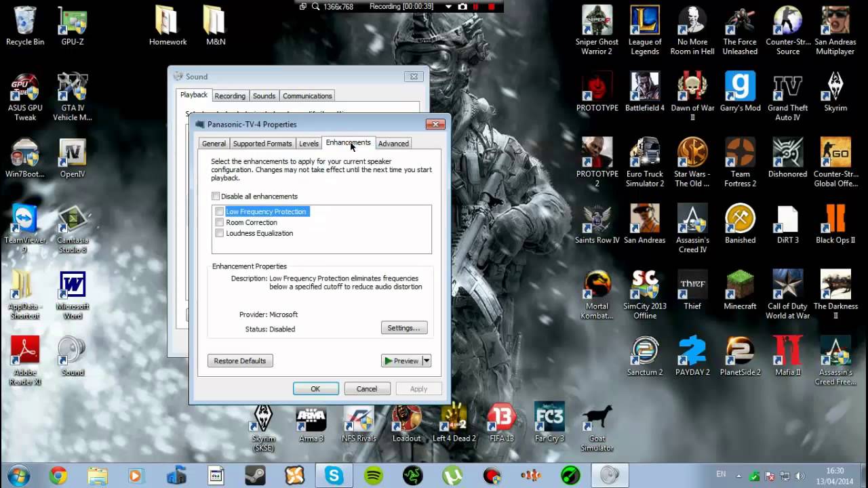Open Adobe Reader XI shortcut
This screenshot has height=488, width=868.
(x=25, y=361)
